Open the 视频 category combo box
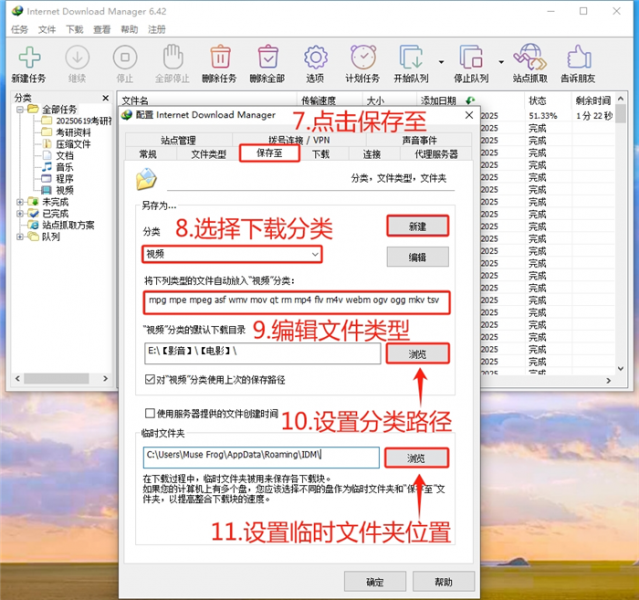 232,254
